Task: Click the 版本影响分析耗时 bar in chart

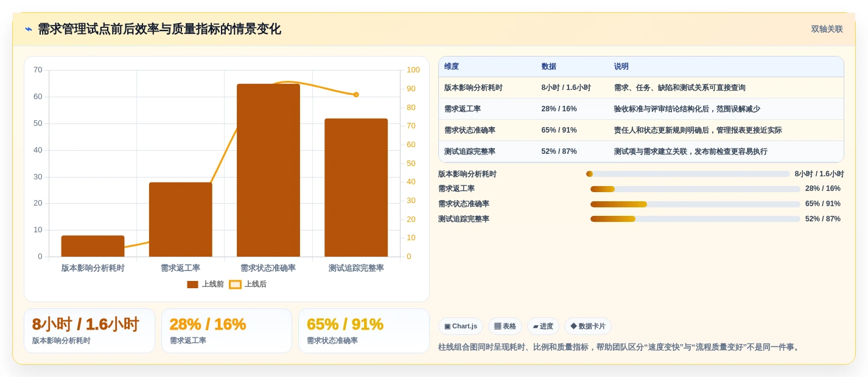Action: [93, 246]
